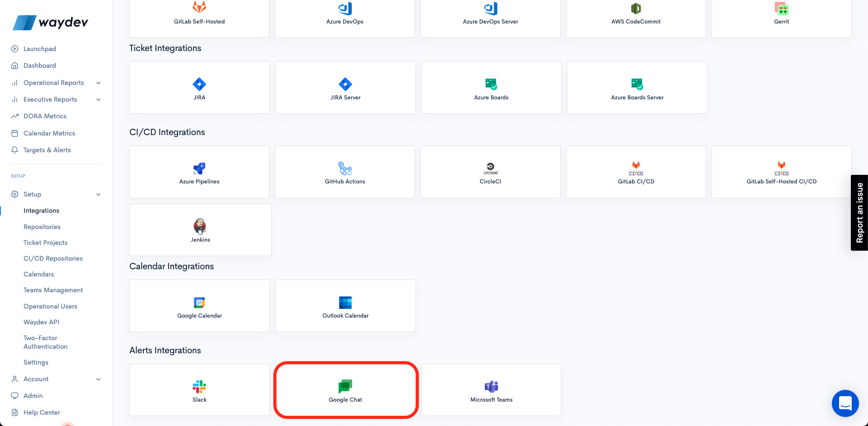The width and height of the screenshot is (868, 426).
Task: Click the Microsoft Teams icon
Action: point(491,387)
